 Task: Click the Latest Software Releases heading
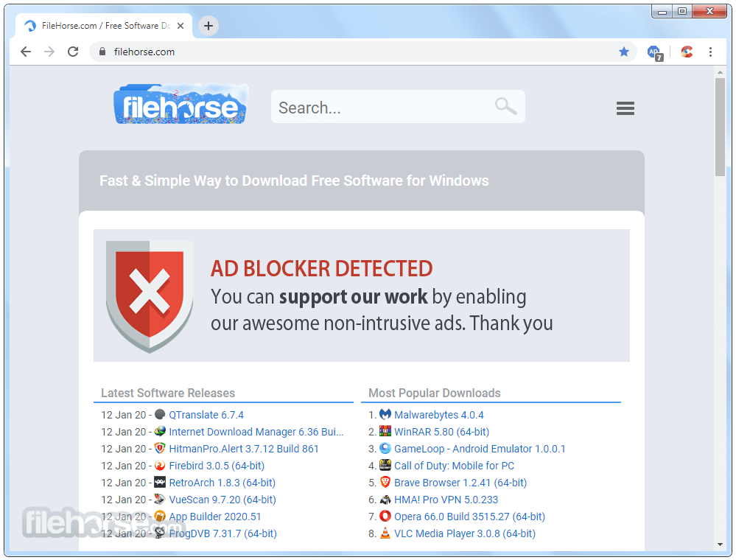point(168,393)
